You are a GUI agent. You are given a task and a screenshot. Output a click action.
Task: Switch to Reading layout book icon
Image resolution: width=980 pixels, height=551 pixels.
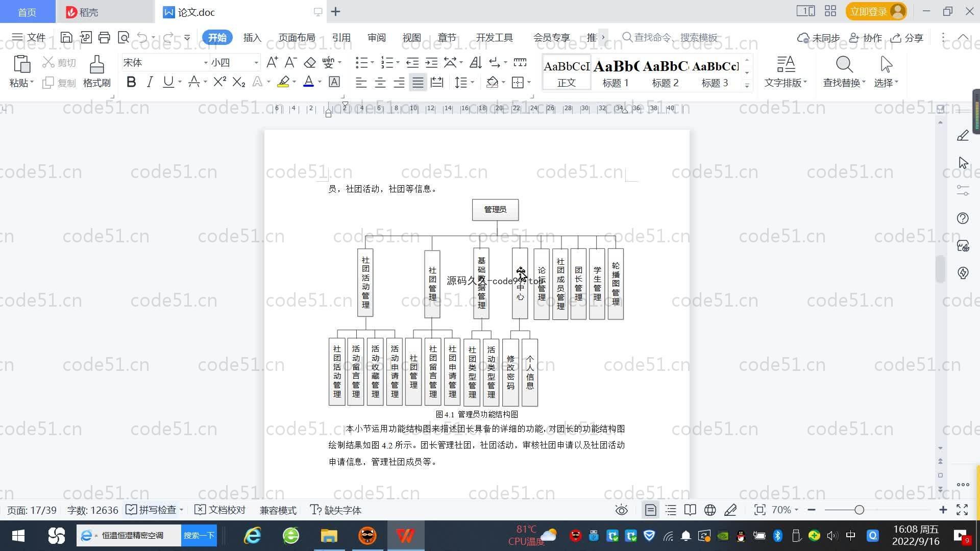pyautogui.click(x=690, y=510)
